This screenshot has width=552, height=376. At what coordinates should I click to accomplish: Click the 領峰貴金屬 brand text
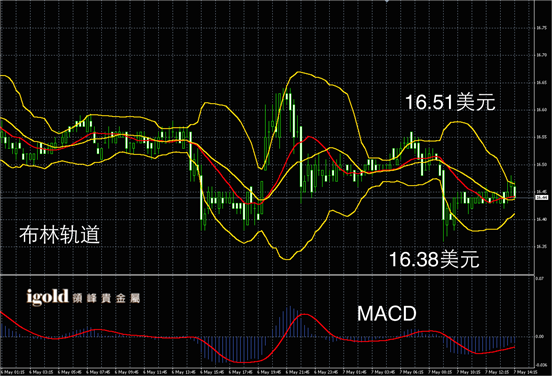click(106, 299)
